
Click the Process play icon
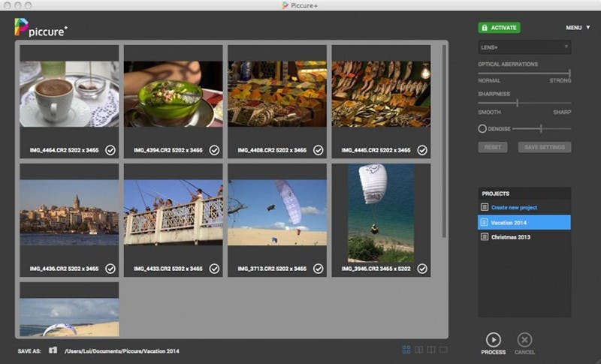click(x=494, y=339)
